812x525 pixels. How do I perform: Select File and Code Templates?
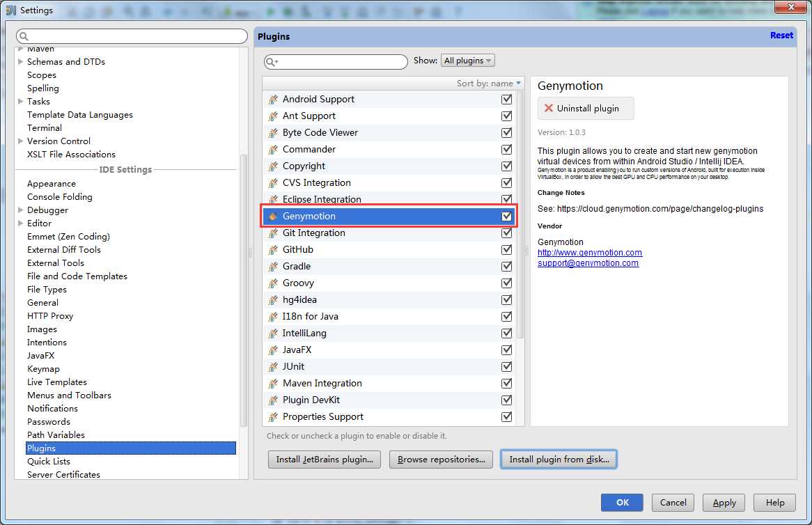click(77, 276)
